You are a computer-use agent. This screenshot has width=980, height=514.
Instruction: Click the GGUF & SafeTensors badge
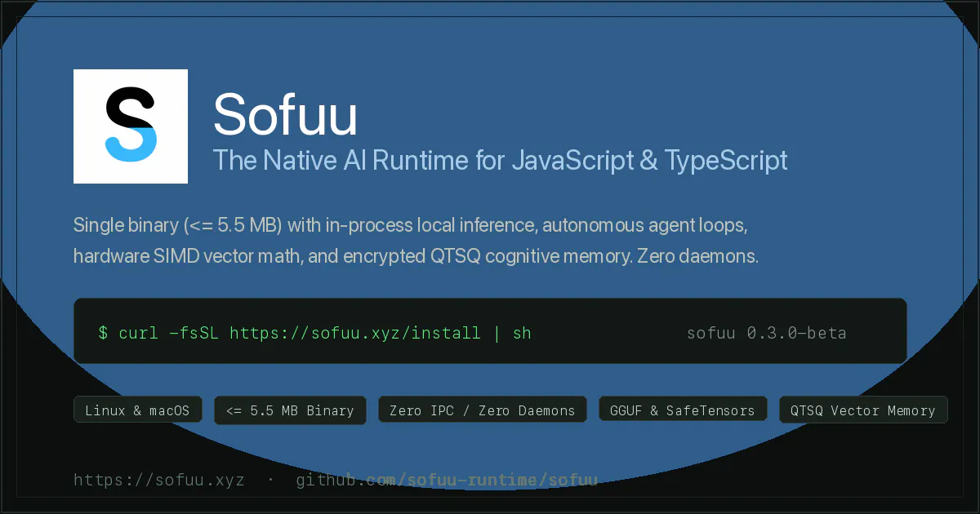tap(682, 410)
